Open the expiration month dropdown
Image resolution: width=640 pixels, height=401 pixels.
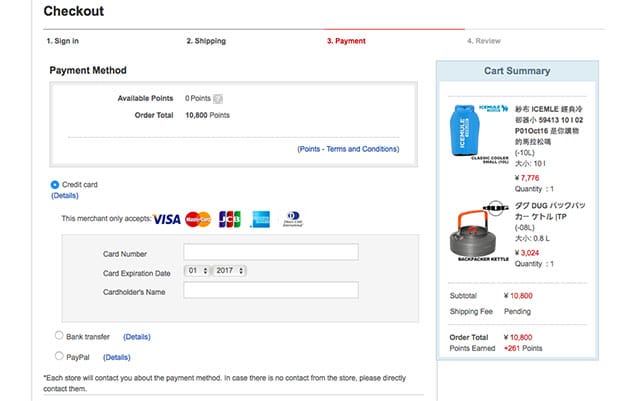pos(197,271)
